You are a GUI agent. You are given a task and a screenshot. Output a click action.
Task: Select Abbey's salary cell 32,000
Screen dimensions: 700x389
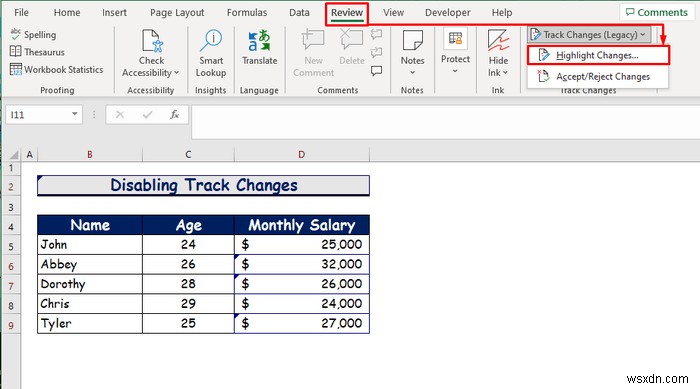[x=302, y=264]
